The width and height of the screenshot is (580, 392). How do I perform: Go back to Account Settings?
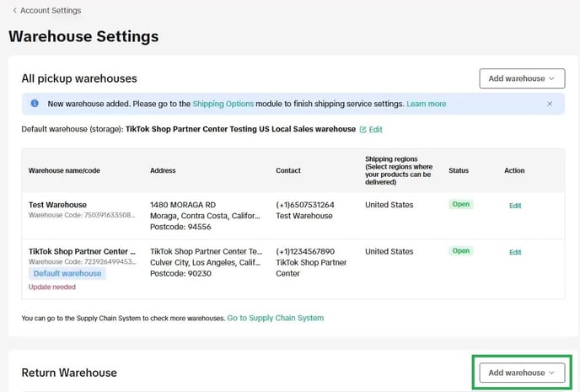coord(51,10)
